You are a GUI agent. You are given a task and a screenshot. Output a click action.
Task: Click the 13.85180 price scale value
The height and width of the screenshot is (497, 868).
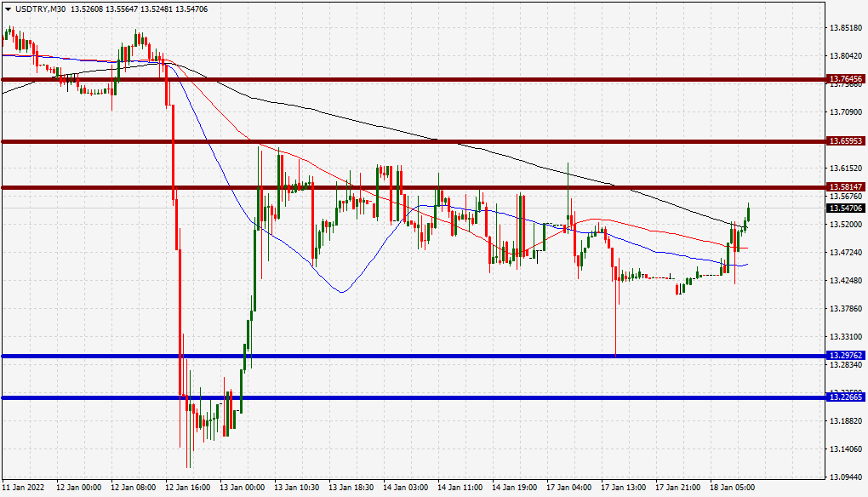click(x=846, y=28)
